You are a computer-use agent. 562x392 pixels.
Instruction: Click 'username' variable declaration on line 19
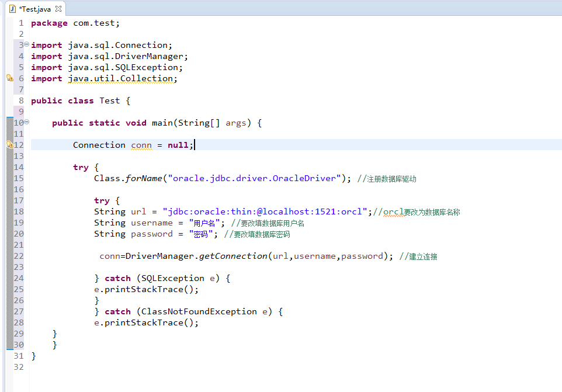tap(152, 223)
